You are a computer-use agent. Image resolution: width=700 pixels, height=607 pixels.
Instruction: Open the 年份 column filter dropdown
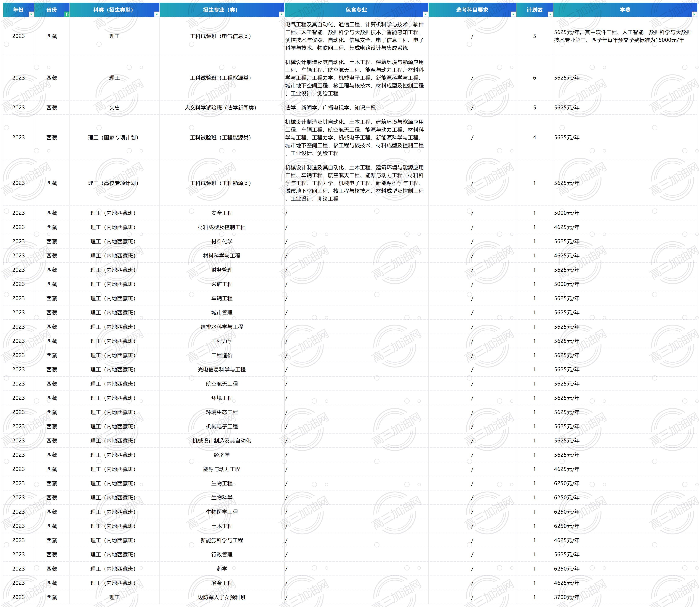tap(31, 14)
